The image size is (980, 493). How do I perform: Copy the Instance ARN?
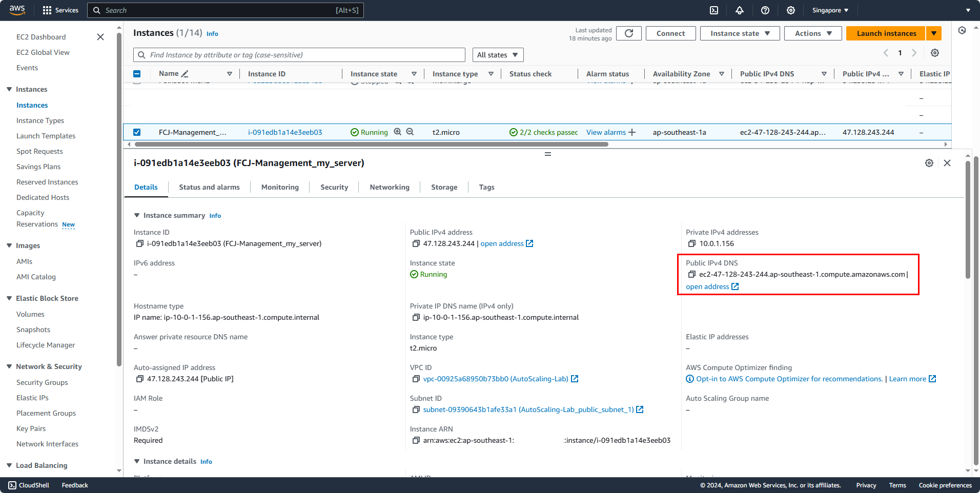click(x=416, y=441)
